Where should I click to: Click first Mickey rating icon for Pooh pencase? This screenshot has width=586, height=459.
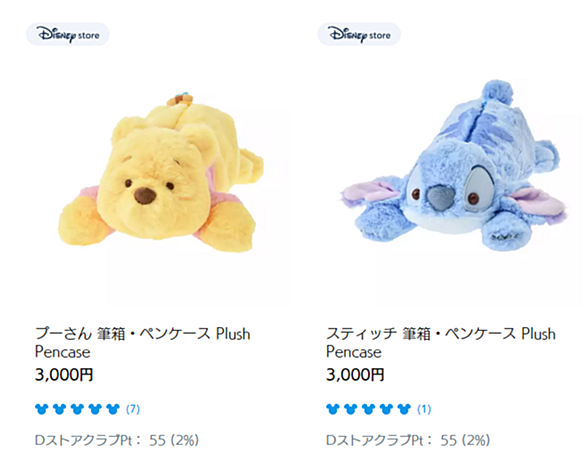click(41, 409)
